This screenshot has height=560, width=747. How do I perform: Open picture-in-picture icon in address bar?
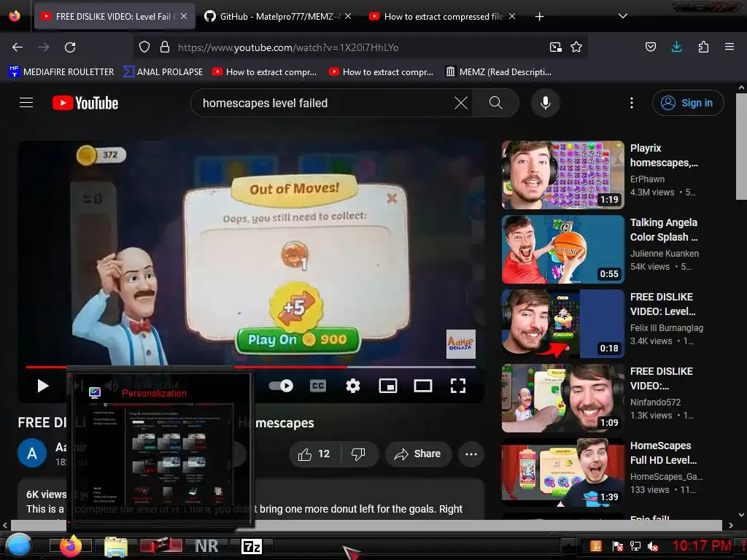tap(555, 47)
